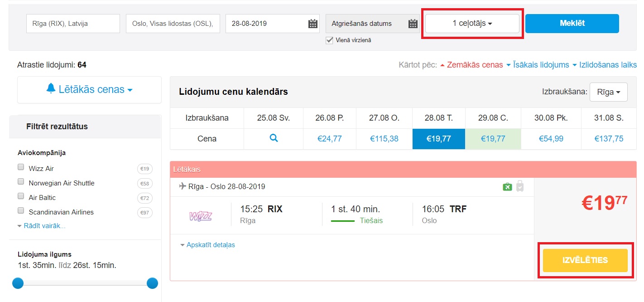Image resolution: width=644 pixels, height=302 pixels.
Task: Select the 29.08 C. price €19,77
Action: click(493, 139)
